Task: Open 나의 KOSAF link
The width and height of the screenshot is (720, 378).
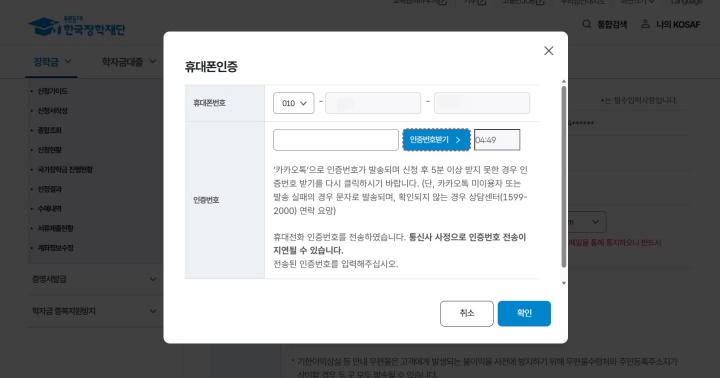Action: (x=678, y=24)
